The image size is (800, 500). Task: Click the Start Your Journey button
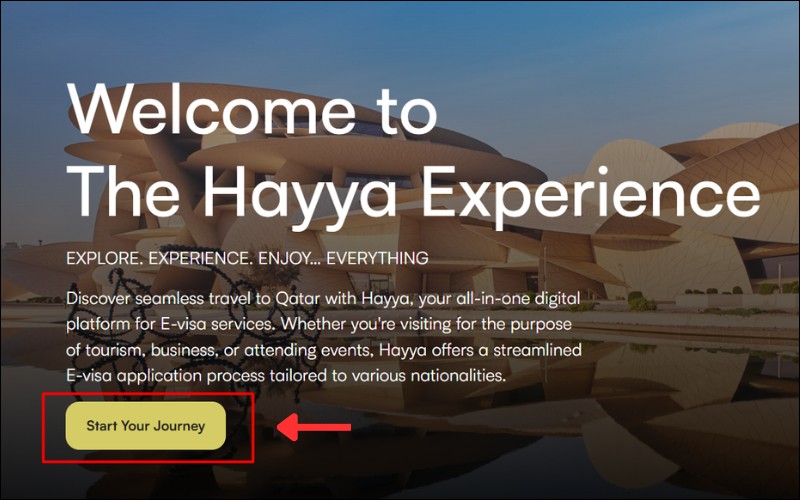click(145, 426)
